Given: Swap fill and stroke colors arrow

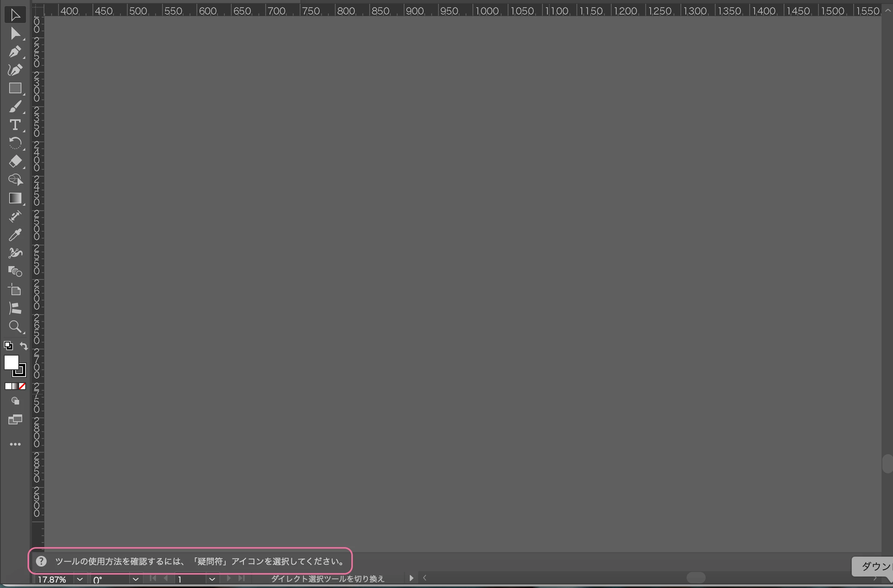Looking at the screenshot, I should pos(24,346).
